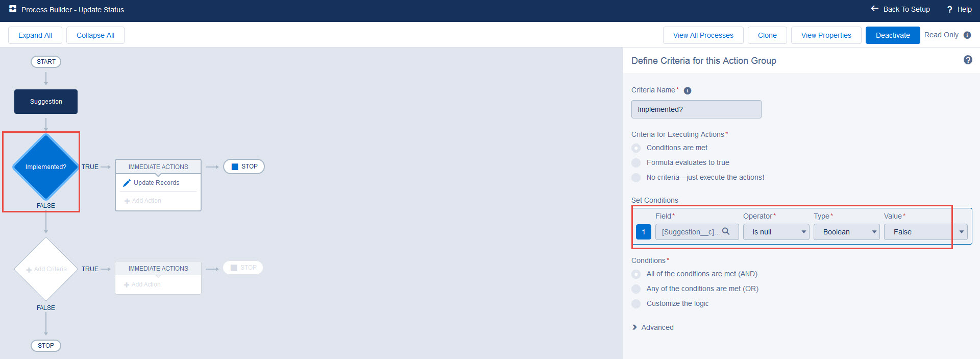Click the Read Only info icon
The image size is (980, 359).
click(967, 35)
